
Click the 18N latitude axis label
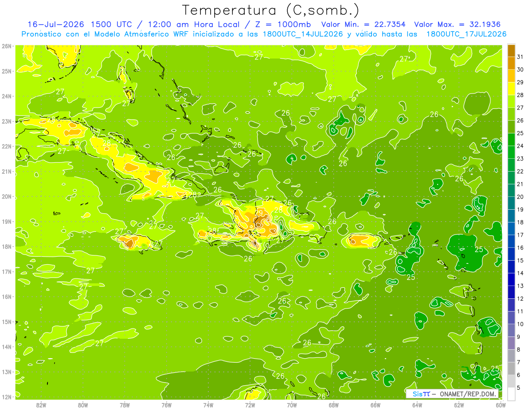[7, 247]
